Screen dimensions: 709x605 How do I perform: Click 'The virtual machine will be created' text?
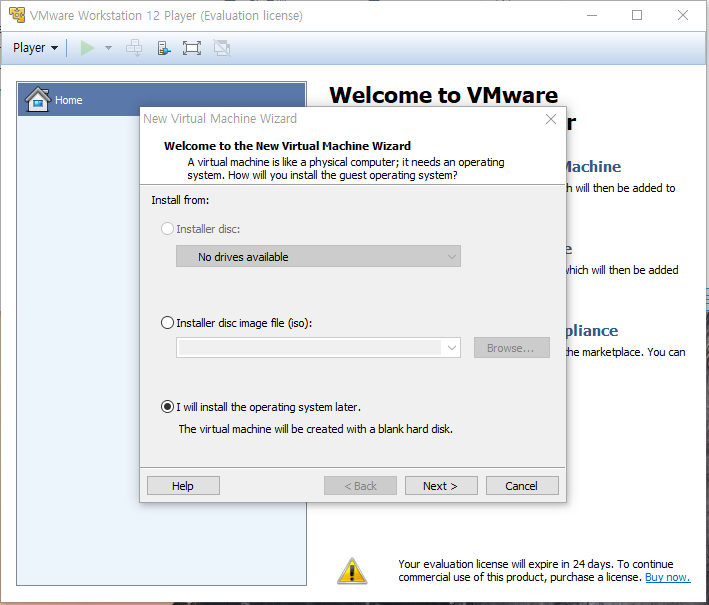coord(315,429)
